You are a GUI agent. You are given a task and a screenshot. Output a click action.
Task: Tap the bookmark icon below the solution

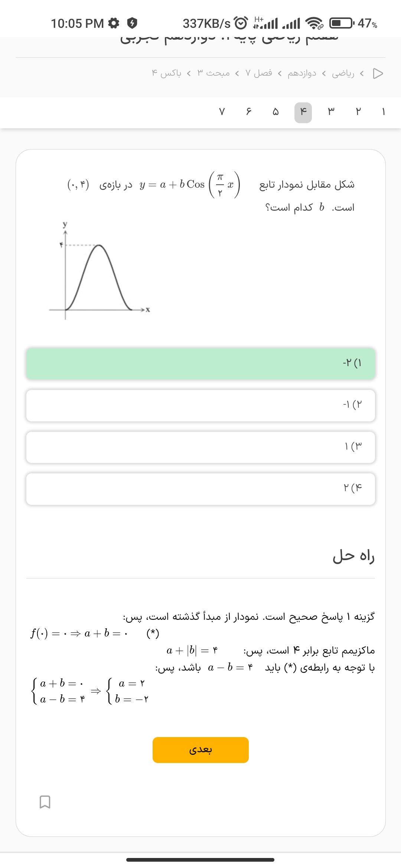pyautogui.click(x=45, y=802)
